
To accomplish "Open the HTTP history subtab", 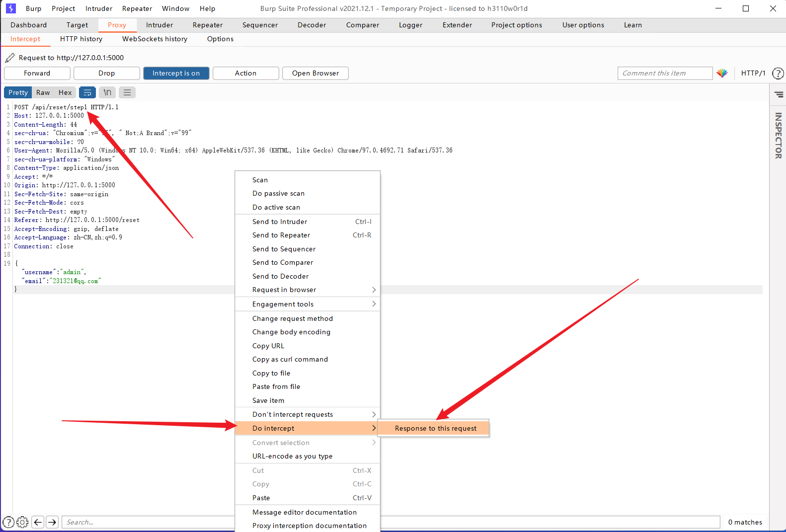I will [81, 39].
